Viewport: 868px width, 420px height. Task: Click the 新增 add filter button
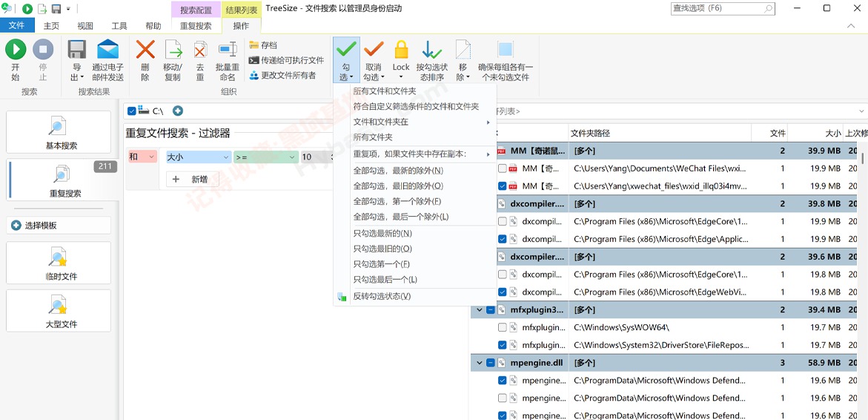click(193, 179)
